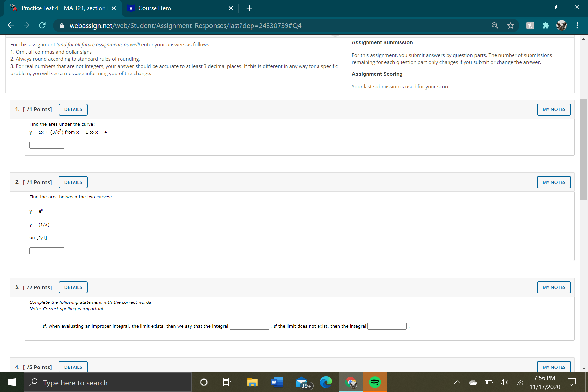Screen dimensions: 588x392
Task: Click the scrollbar up arrow
Action: (584, 39)
